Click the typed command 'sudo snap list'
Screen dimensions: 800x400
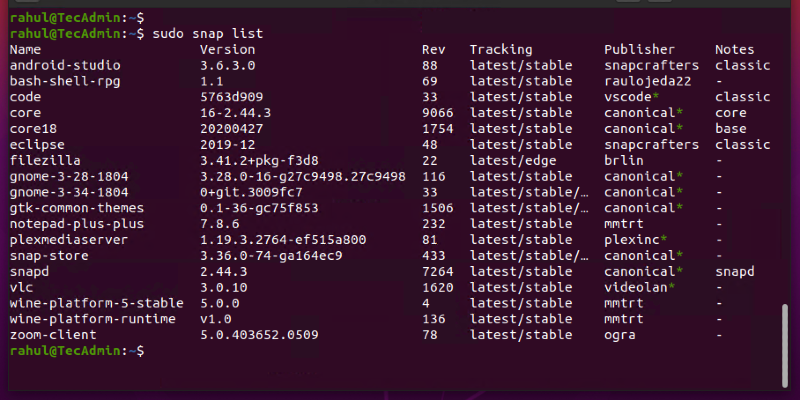pos(208,34)
